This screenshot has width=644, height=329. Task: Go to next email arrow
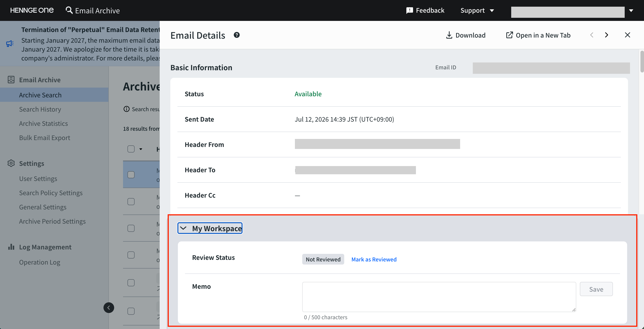[606, 35]
